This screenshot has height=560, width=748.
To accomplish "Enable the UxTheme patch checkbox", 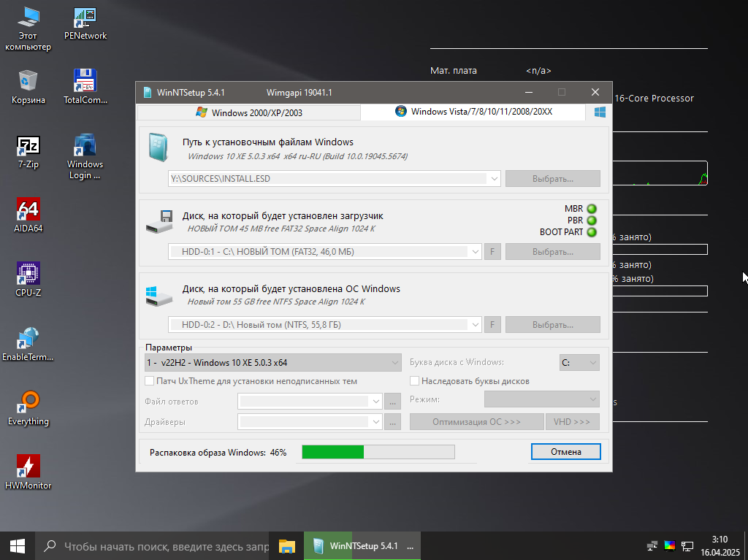I will pos(149,381).
